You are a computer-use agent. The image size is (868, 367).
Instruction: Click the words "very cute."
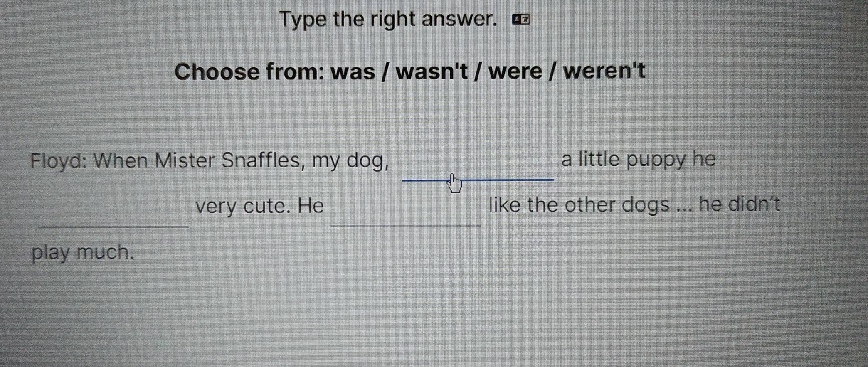coord(243,206)
